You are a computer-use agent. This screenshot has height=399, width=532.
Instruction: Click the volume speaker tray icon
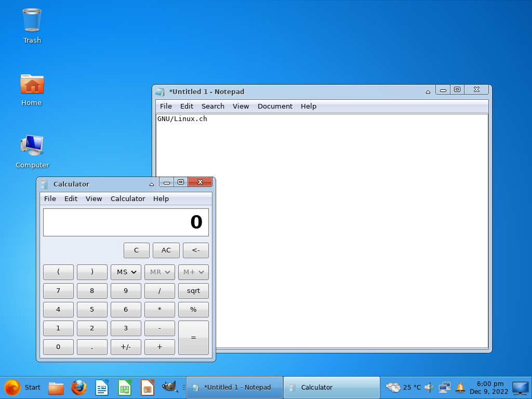429,387
